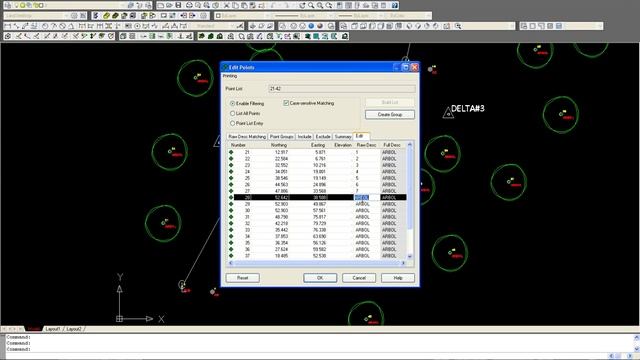Viewport: 640px width, 360px height.
Task: Click scroll down arrow of points table
Action: (x=410, y=256)
